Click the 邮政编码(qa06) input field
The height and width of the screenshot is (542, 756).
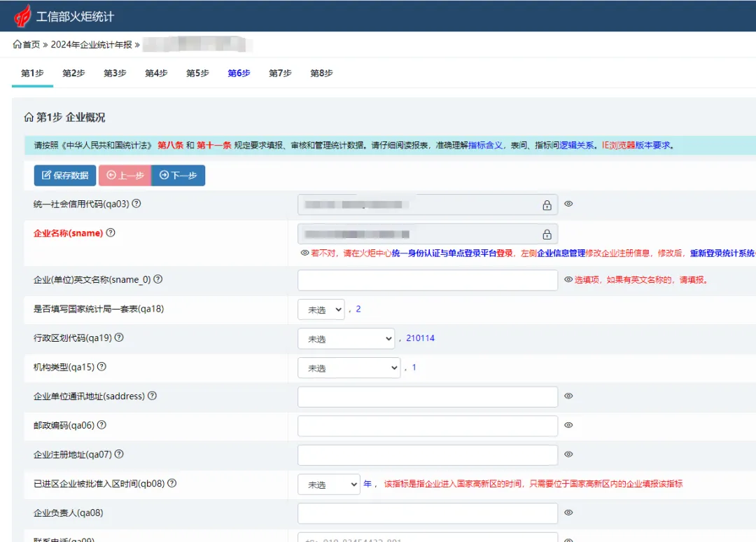[428, 426]
